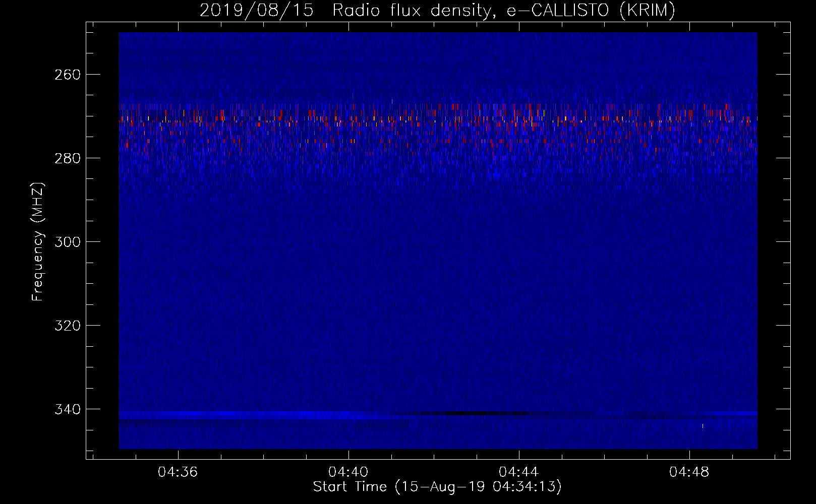Click the 04:44 time tick label
This screenshot has height=504, width=816.
518,472
